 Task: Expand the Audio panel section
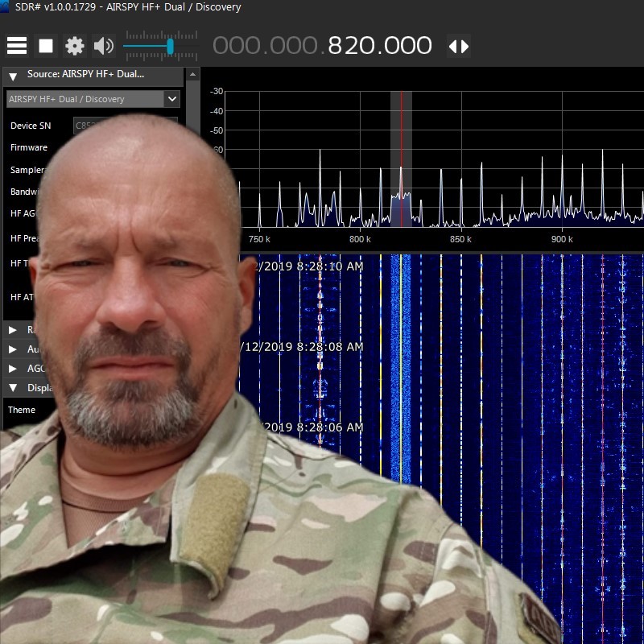click(11, 349)
